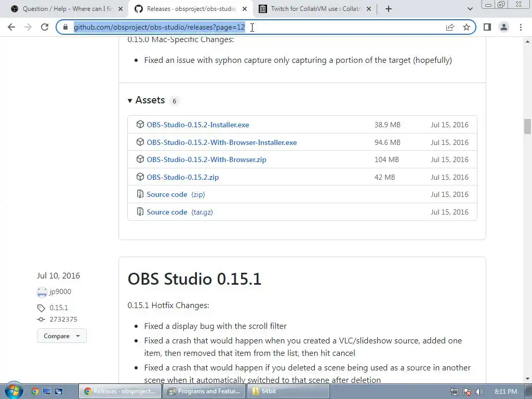Open a new tab with the plus button
Viewport: 532px width, 399px height.
click(389, 9)
